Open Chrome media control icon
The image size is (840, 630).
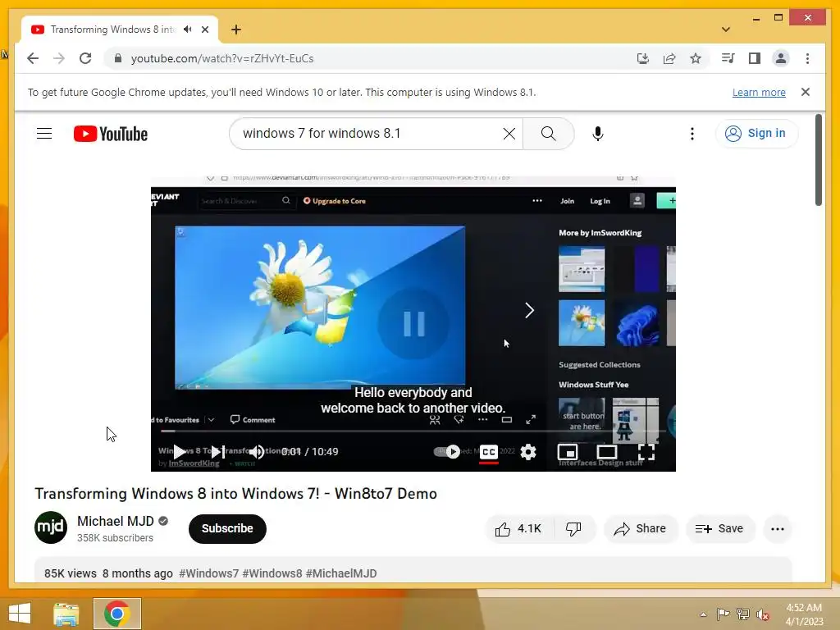(728, 58)
